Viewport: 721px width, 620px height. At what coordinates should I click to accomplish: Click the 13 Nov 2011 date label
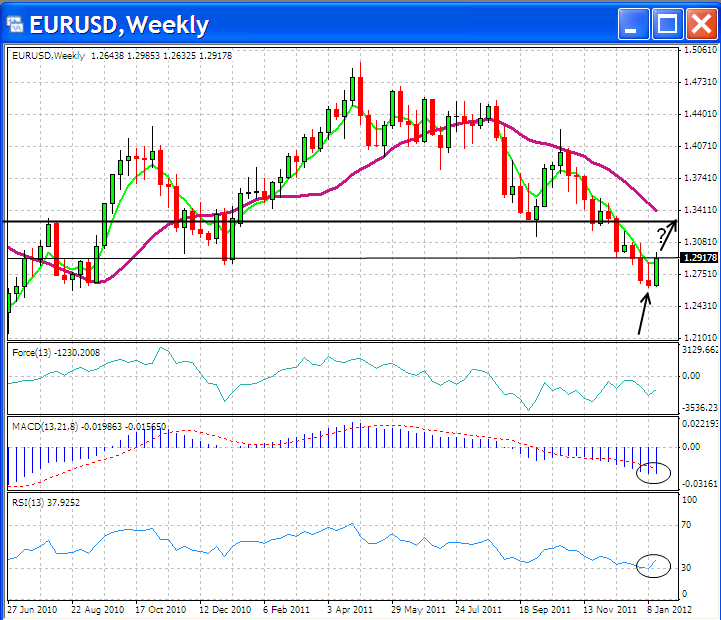[610, 610]
